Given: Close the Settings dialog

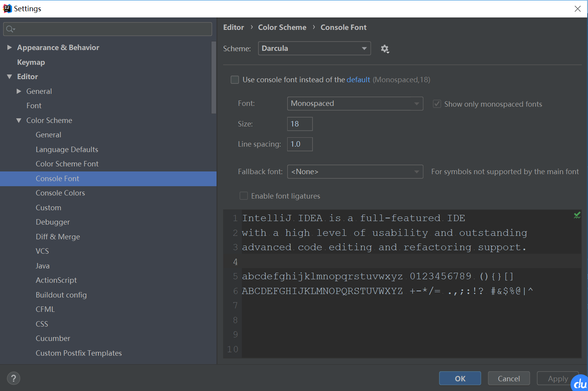Looking at the screenshot, I should (578, 9).
